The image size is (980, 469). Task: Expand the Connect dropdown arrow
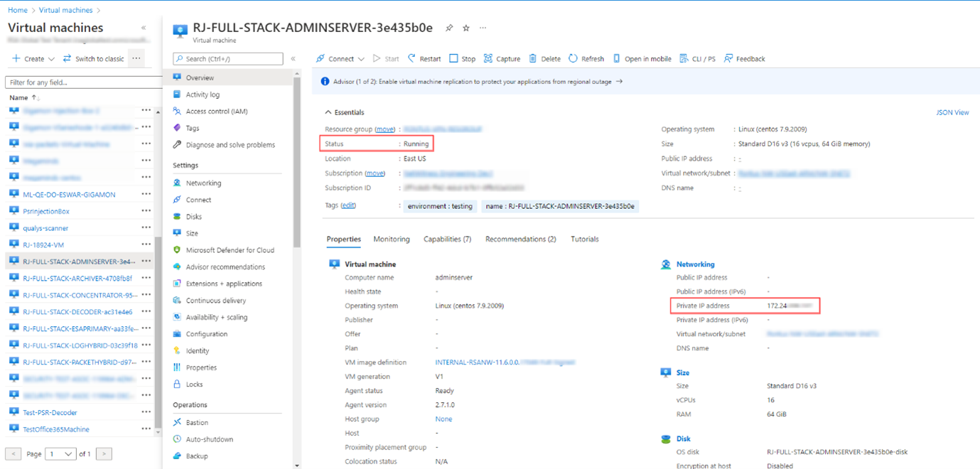coord(363,58)
